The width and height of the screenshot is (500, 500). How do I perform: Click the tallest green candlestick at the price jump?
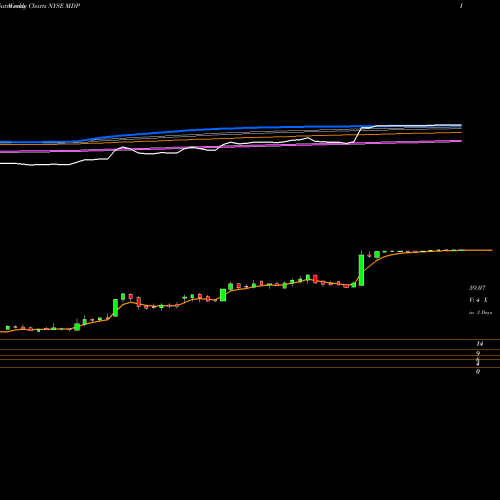click(x=361, y=270)
